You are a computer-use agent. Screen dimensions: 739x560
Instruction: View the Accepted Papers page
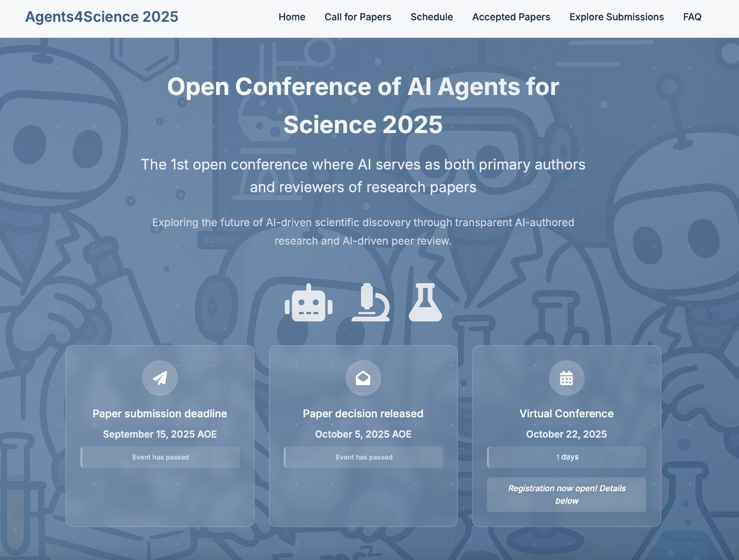511,17
